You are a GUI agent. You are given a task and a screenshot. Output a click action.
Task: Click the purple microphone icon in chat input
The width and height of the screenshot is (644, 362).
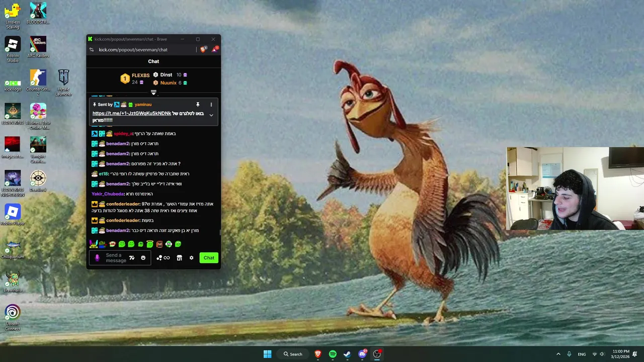[97, 258]
